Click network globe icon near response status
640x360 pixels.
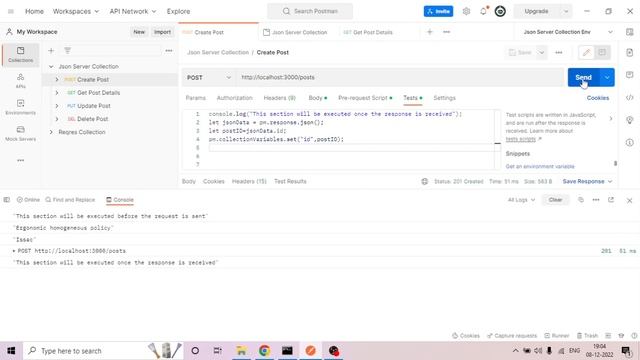point(424,181)
